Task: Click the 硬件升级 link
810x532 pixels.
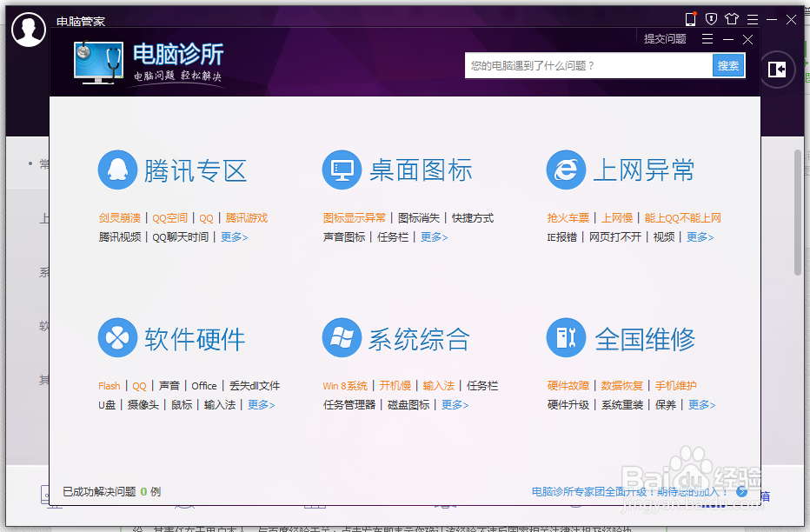Action: [568, 405]
